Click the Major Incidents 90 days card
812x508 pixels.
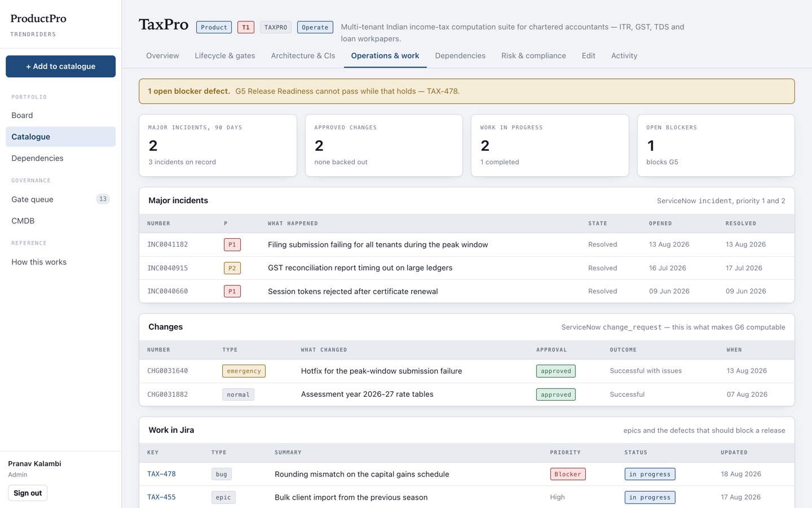[218, 146]
